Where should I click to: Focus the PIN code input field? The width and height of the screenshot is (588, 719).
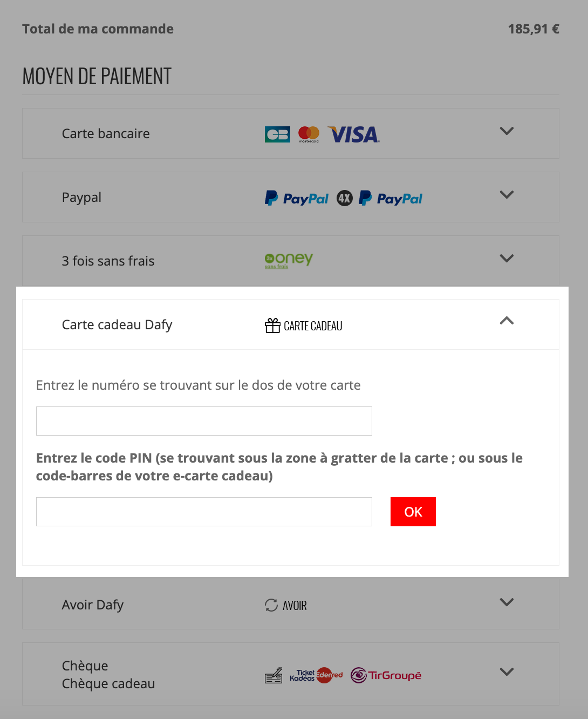204,512
